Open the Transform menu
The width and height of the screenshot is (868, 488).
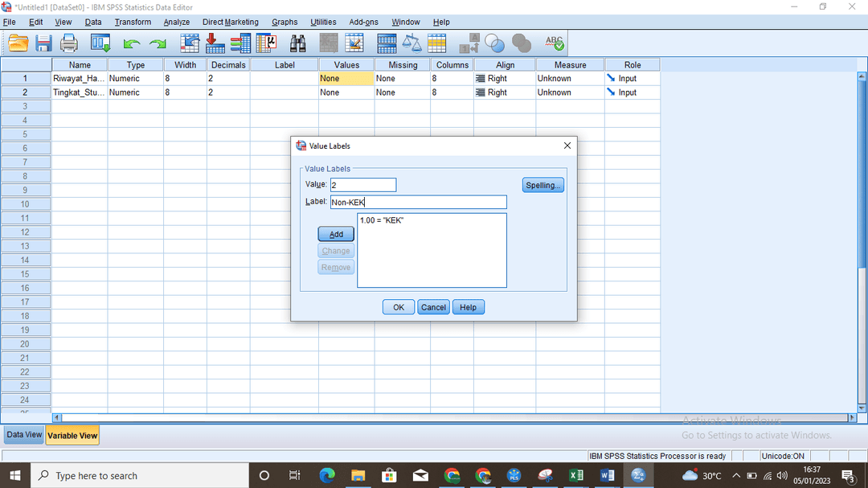[x=133, y=23]
